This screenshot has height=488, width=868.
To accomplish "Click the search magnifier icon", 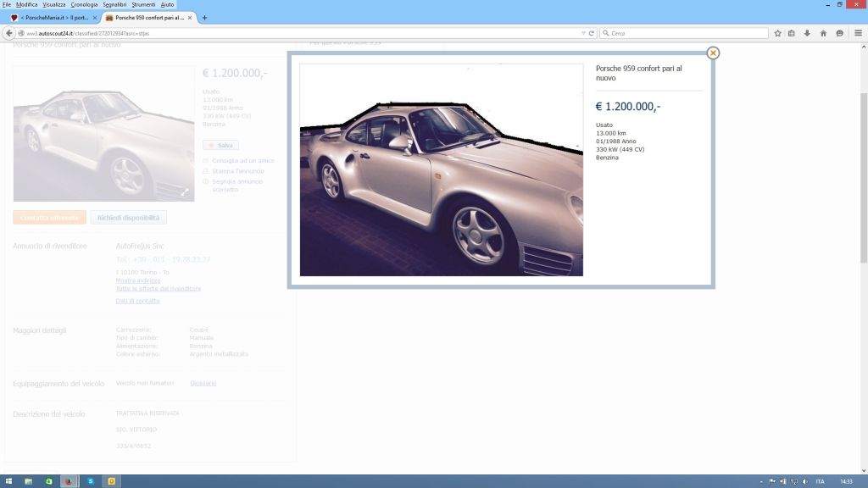I will pos(606,33).
